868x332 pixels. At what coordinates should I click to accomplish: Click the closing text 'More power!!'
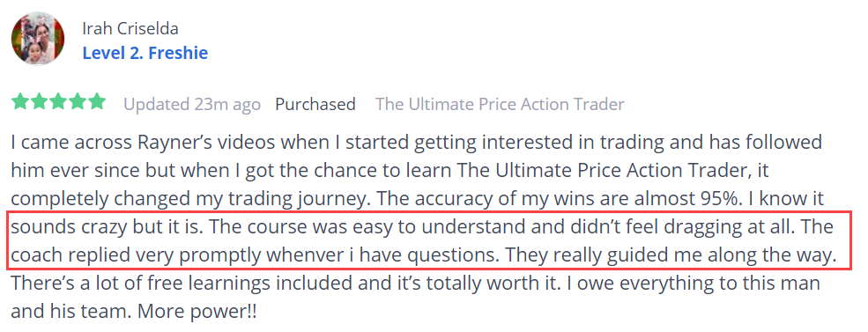(197, 312)
